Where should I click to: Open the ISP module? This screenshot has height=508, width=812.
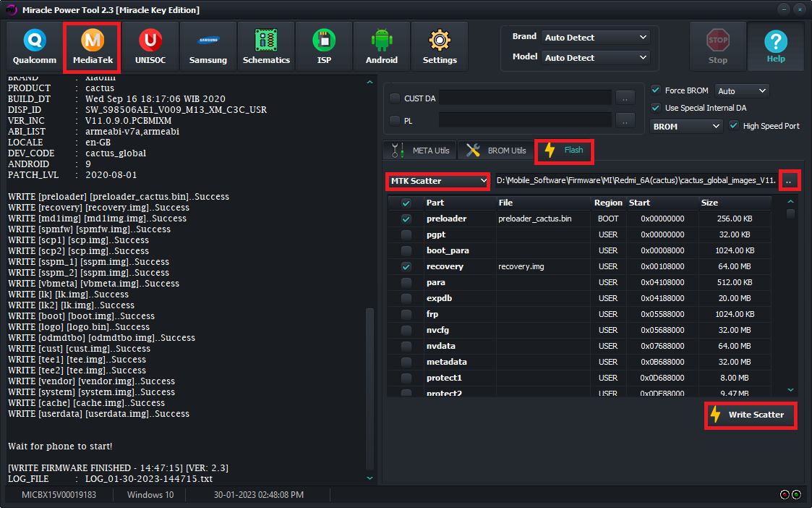(324, 46)
